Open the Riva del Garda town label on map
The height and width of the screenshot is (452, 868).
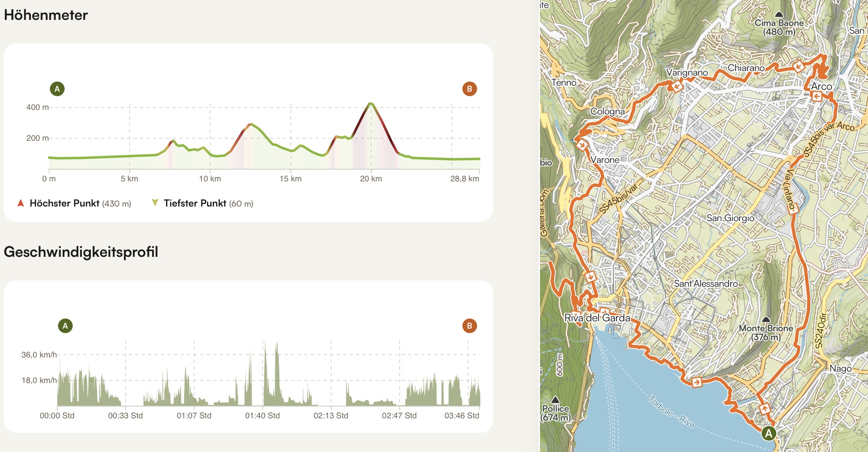pyautogui.click(x=597, y=318)
